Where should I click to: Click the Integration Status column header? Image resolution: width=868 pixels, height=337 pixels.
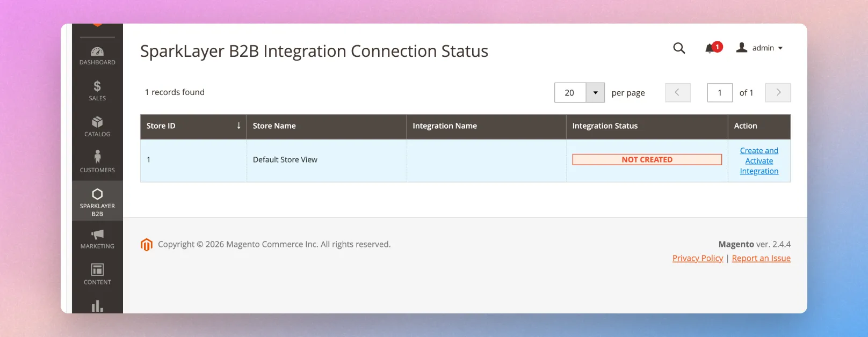pos(647,126)
